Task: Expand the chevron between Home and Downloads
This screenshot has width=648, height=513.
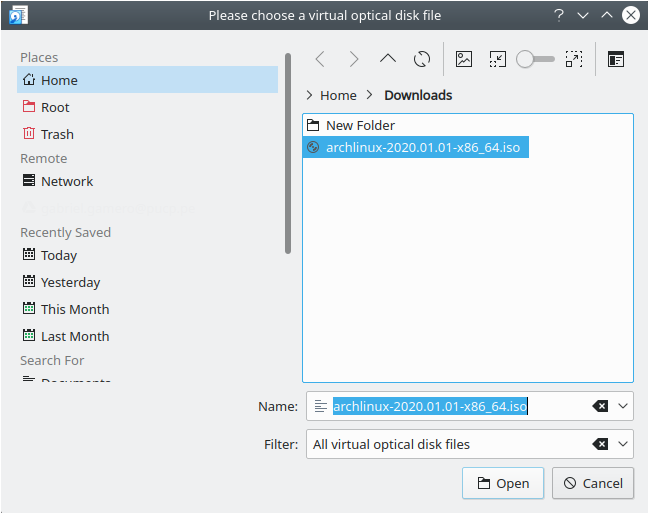Action: click(369, 95)
